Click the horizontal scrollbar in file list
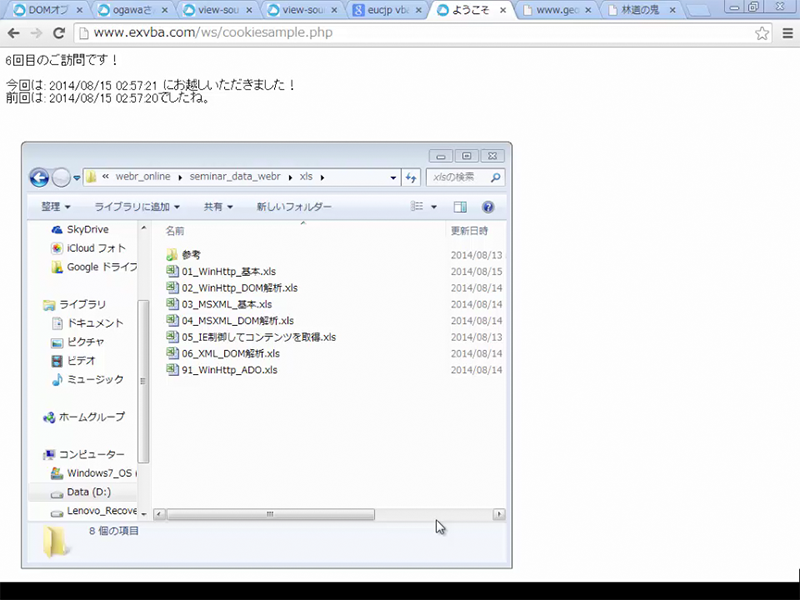Viewport: 800px width, 600px height. tap(270, 514)
